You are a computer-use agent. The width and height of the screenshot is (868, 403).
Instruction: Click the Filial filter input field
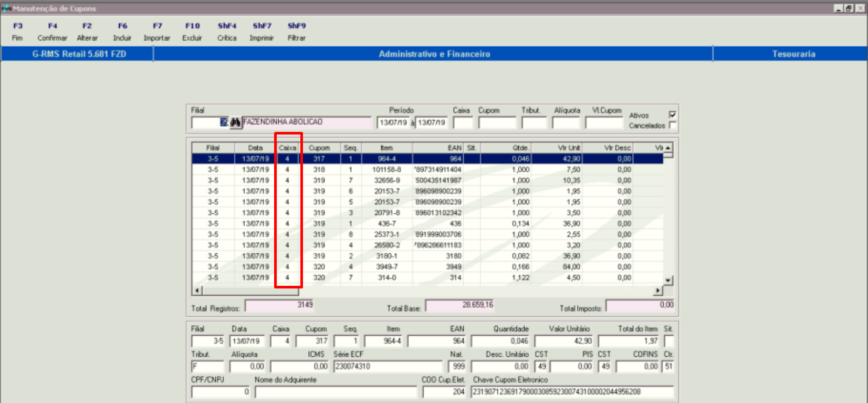pyautogui.click(x=206, y=122)
